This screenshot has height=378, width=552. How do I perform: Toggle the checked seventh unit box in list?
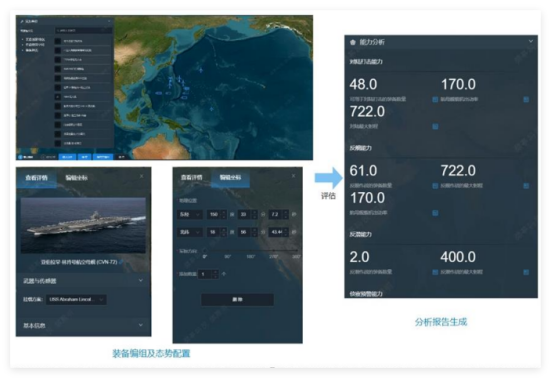tap(57, 96)
